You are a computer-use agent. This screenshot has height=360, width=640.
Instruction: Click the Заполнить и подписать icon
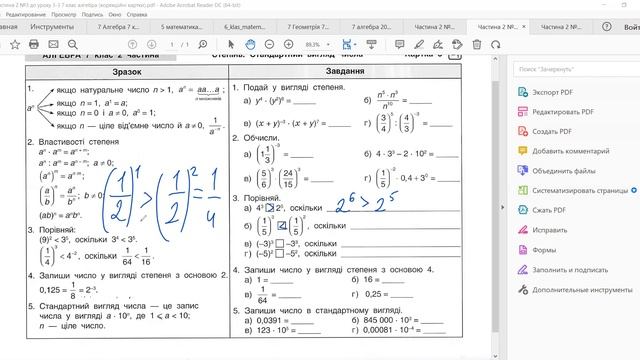(523, 270)
